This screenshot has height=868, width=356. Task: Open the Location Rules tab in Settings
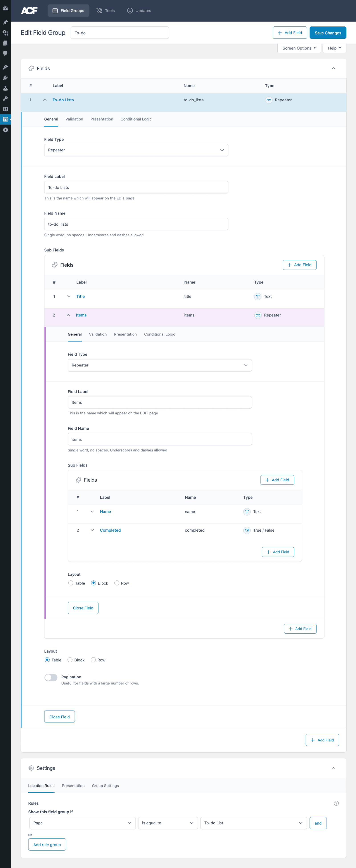pyautogui.click(x=41, y=786)
